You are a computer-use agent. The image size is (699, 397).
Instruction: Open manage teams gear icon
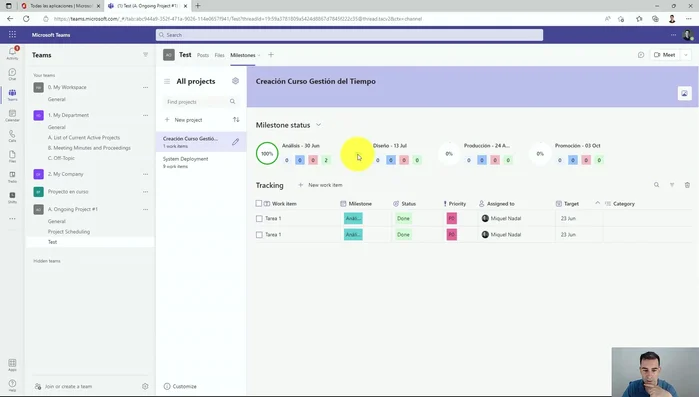pos(145,386)
